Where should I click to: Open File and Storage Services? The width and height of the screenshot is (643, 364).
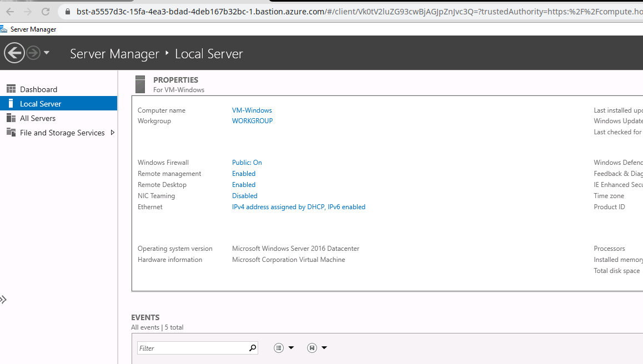click(62, 133)
